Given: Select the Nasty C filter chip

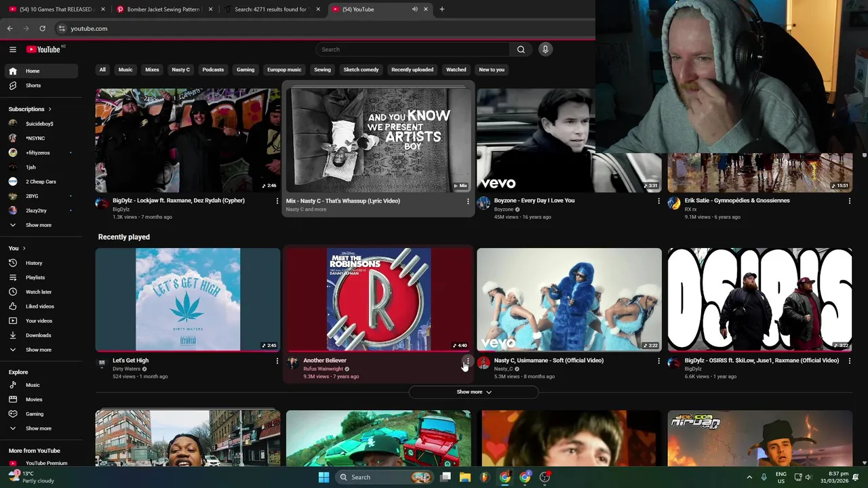Looking at the screenshot, I should click(x=181, y=70).
